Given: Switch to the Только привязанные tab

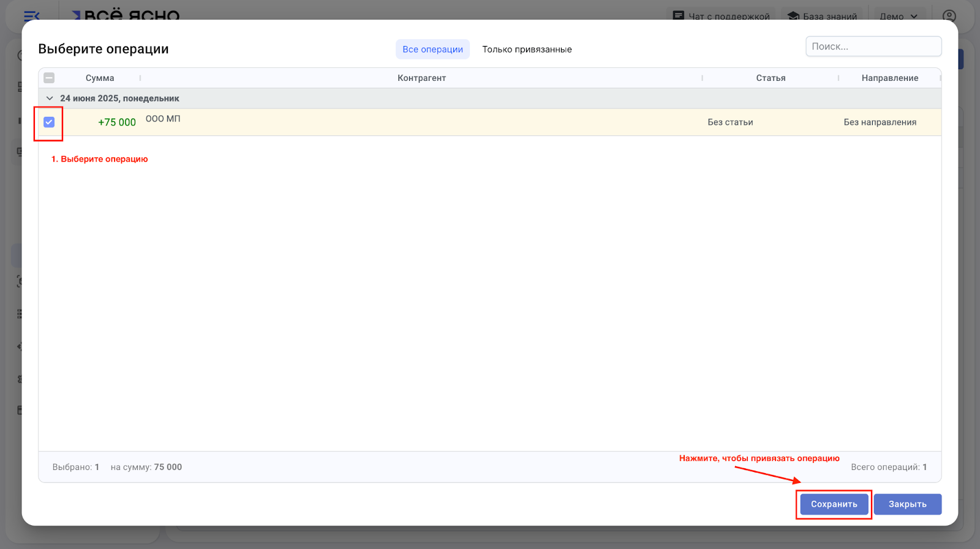Looking at the screenshot, I should point(527,50).
